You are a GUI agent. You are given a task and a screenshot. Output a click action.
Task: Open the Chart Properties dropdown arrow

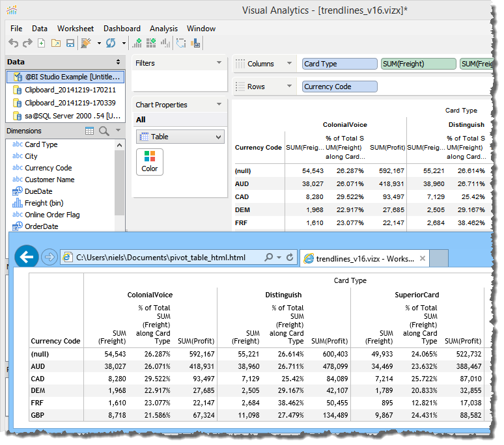(219, 104)
